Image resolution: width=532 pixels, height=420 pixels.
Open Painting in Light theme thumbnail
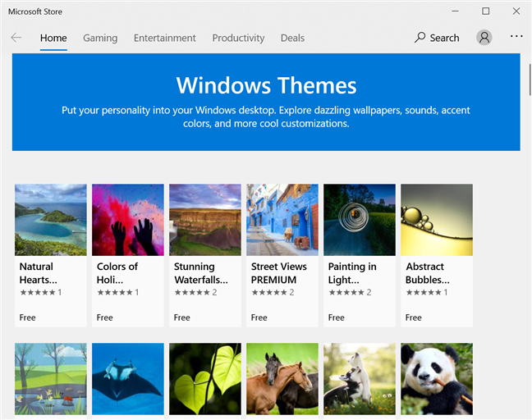point(360,220)
